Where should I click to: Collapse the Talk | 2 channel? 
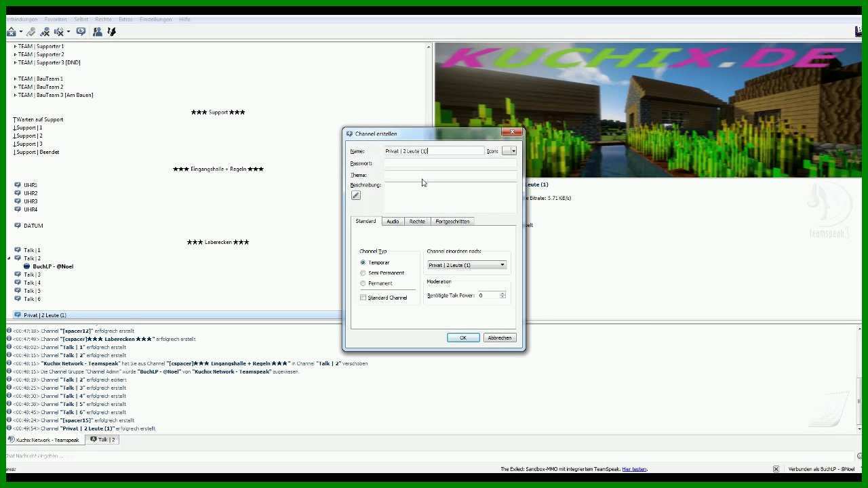click(9, 258)
